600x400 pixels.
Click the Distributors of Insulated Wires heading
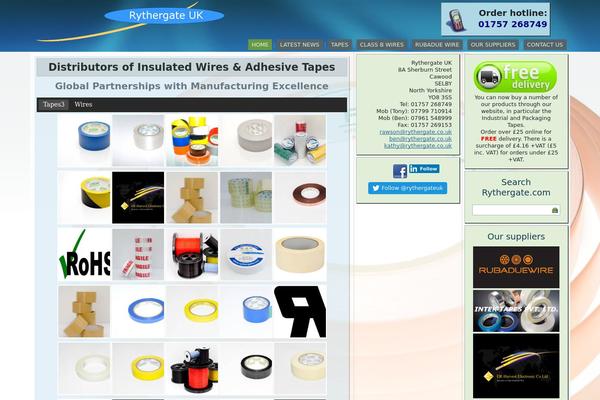click(x=192, y=67)
